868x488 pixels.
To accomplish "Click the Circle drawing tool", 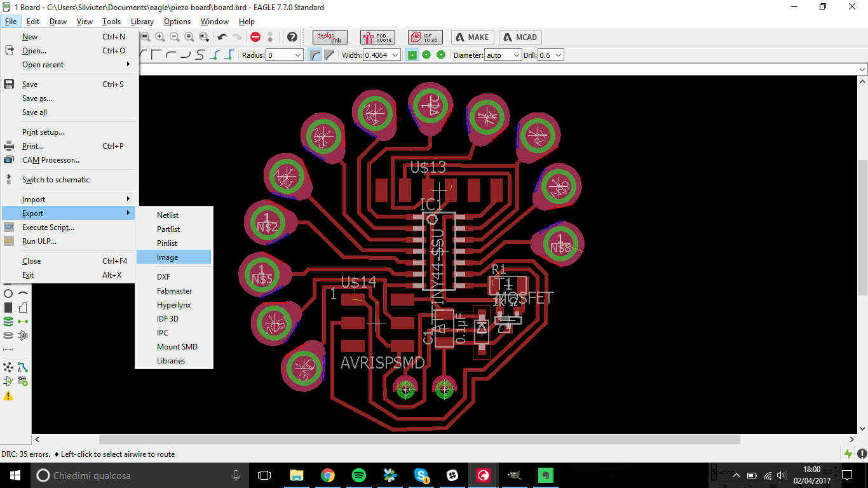I will pos(8,294).
